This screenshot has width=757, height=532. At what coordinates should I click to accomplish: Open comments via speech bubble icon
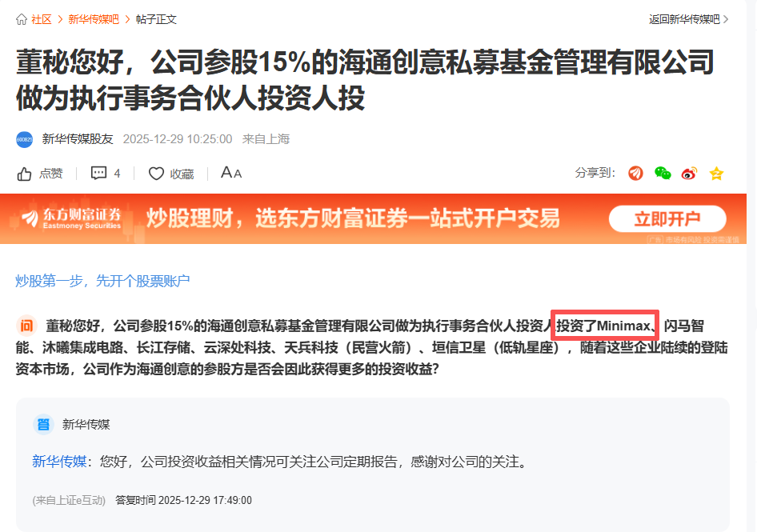point(98,173)
